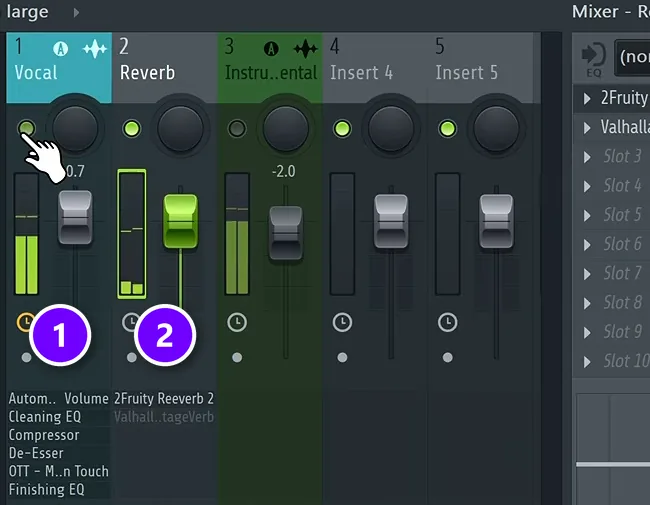
Task: Click the -2.0 volume readout on Instrumental
Action: tap(284, 171)
